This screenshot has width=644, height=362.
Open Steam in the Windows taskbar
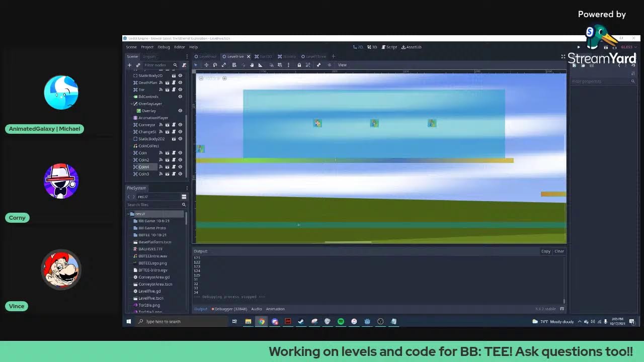coord(301,321)
